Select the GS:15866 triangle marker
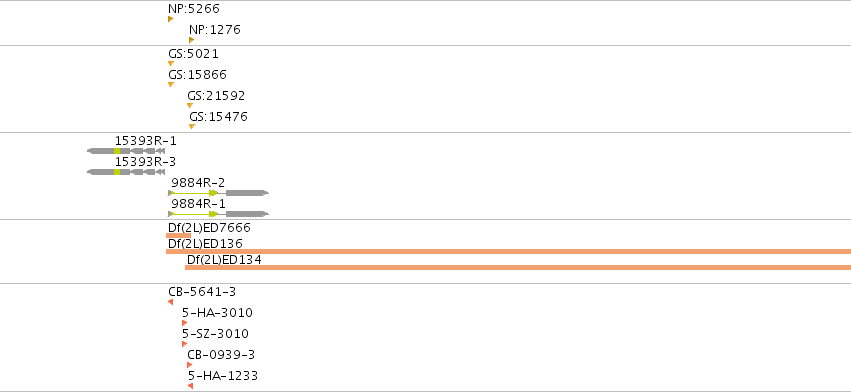 click(x=171, y=84)
